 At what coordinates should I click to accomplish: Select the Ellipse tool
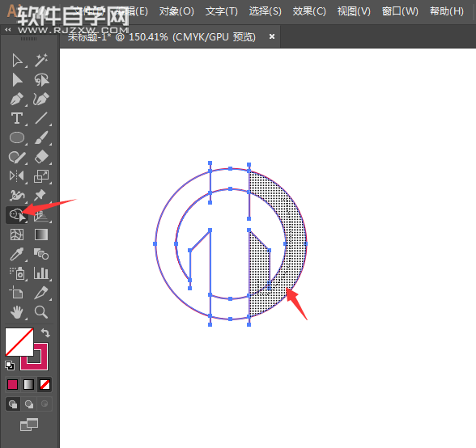[17, 137]
